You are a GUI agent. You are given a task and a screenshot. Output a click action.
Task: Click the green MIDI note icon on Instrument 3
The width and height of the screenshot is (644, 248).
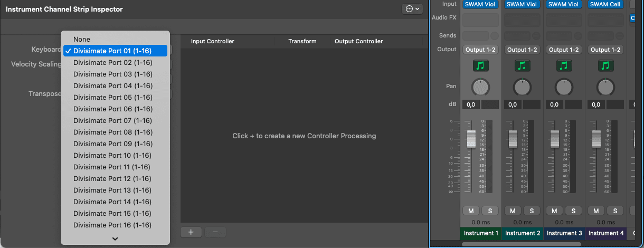(x=564, y=66)
